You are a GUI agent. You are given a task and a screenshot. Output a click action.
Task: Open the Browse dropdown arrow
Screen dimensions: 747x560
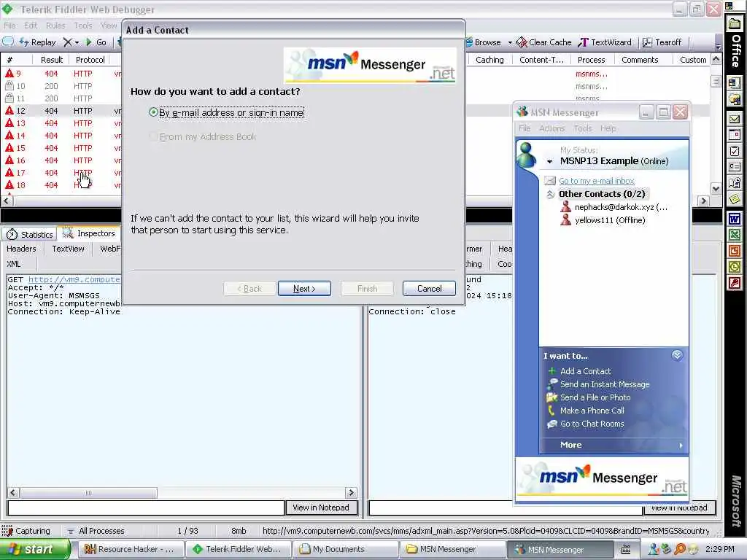(x=510, y=42)
